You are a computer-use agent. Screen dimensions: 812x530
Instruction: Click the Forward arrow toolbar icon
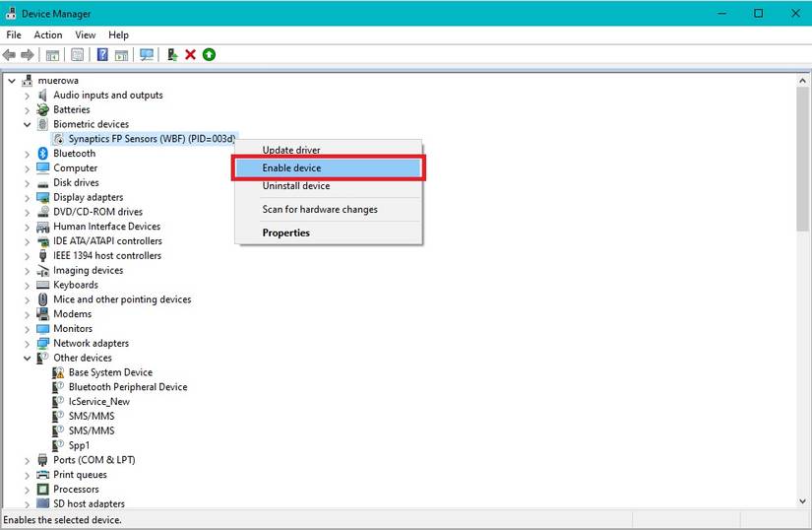click(27, 54)
